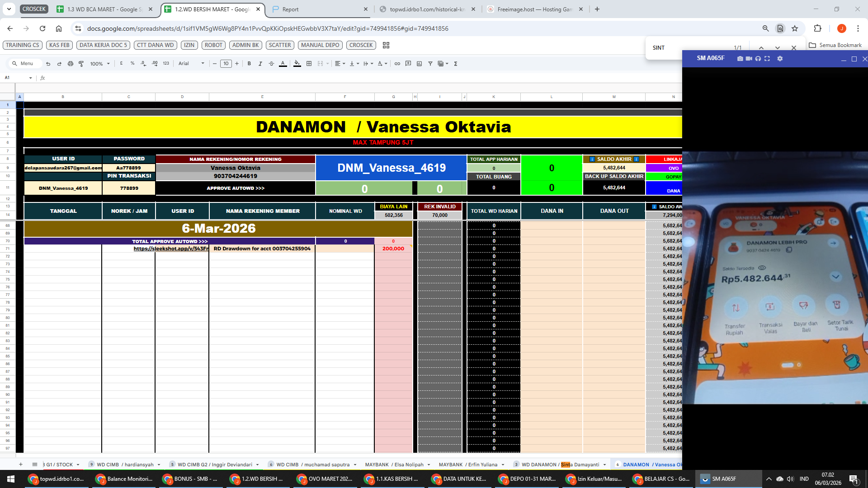Toggle bold formatting

(x=249, y=64)
